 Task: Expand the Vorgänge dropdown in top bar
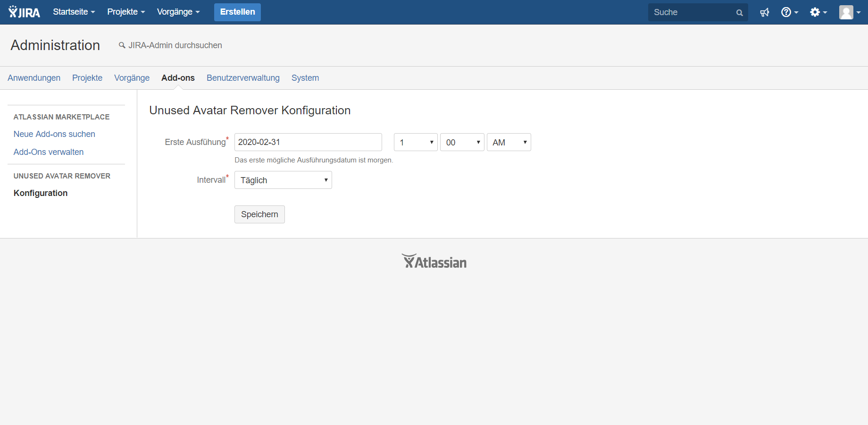pos(178,12)
